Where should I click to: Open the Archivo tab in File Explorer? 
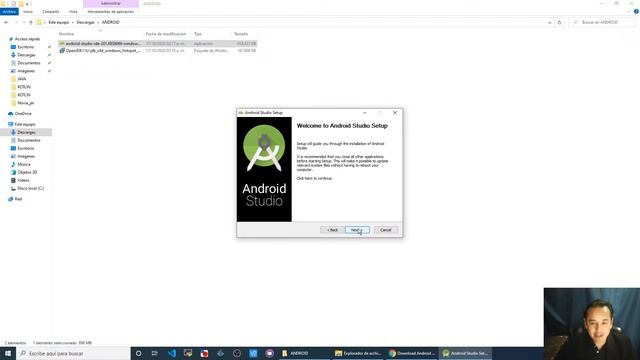coord(9,12)
